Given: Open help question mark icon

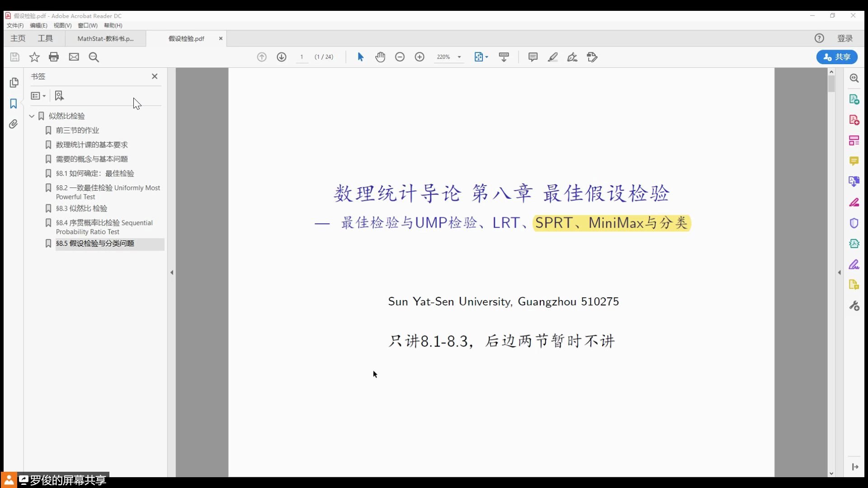Looking at the screenshot, I should pos(819,38).
